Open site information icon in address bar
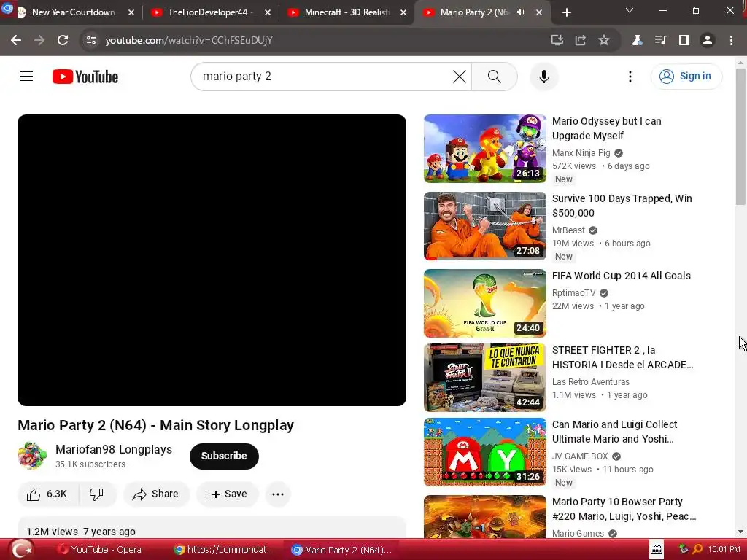This screenshot has height=560, width=747. coord(91,40)
